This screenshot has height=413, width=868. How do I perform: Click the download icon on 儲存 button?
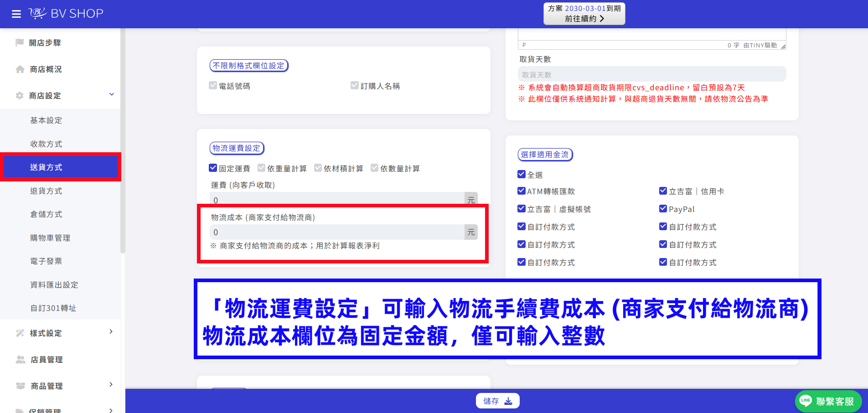[508, 401]
